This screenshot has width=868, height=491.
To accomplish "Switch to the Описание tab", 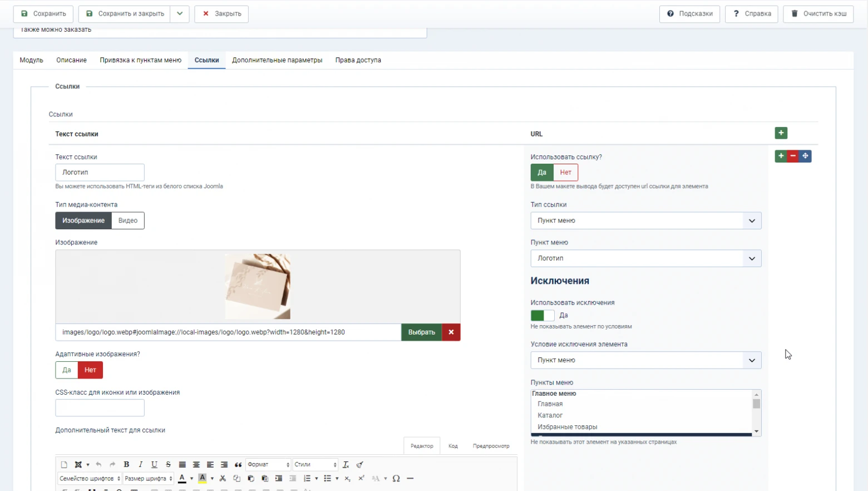I will tap(71, 60).
